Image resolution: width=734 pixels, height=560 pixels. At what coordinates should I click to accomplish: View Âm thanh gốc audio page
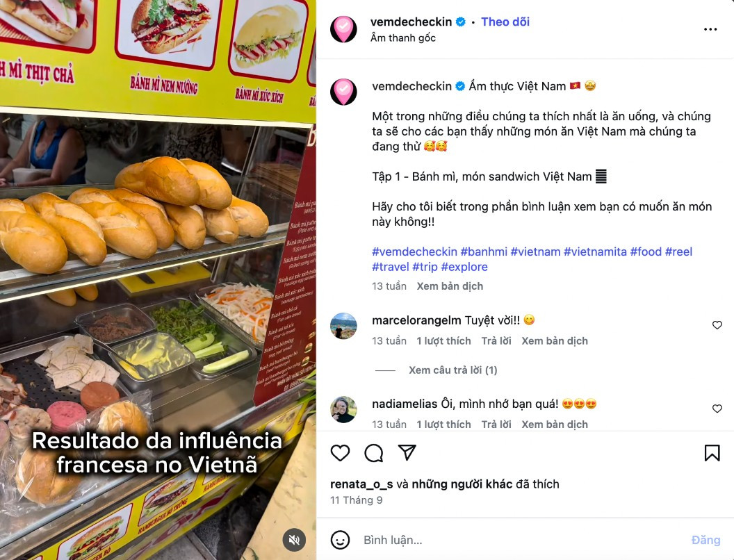[403, 38]
